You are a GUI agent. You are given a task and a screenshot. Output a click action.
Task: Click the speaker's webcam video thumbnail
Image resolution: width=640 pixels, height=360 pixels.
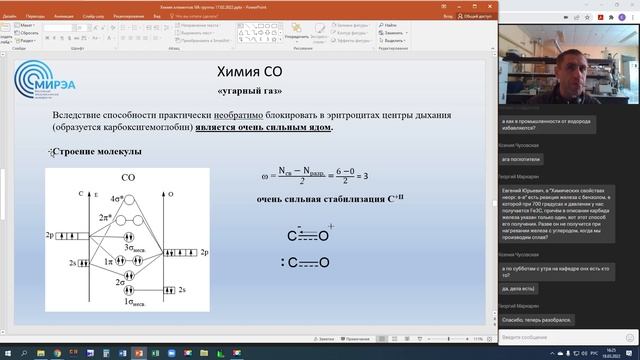click(x=569, y=64)
